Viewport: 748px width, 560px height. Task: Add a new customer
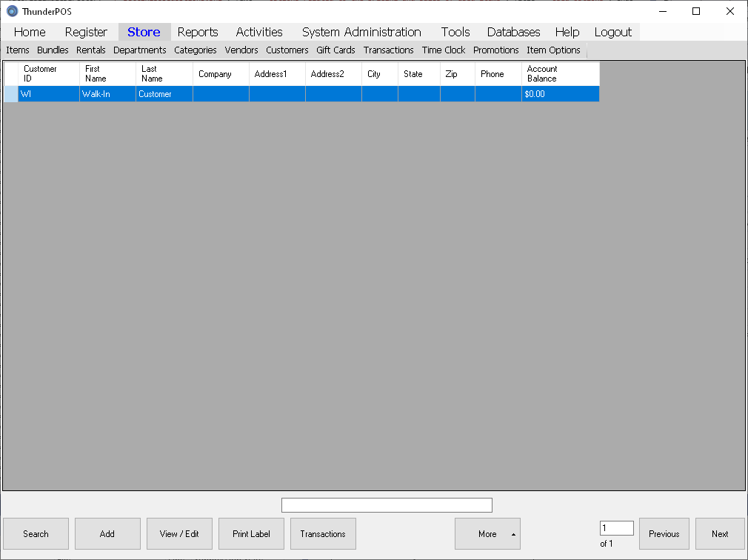pos(107,533)
